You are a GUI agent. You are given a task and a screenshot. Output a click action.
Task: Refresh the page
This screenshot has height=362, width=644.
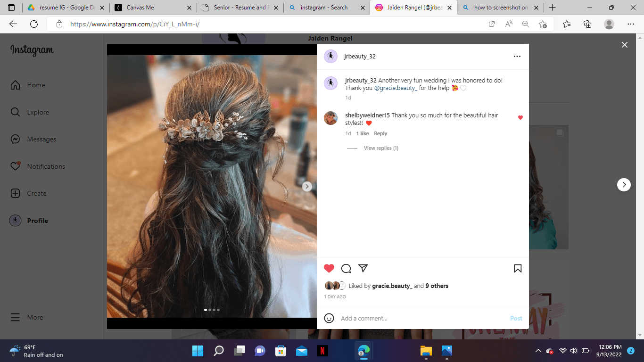34,24
